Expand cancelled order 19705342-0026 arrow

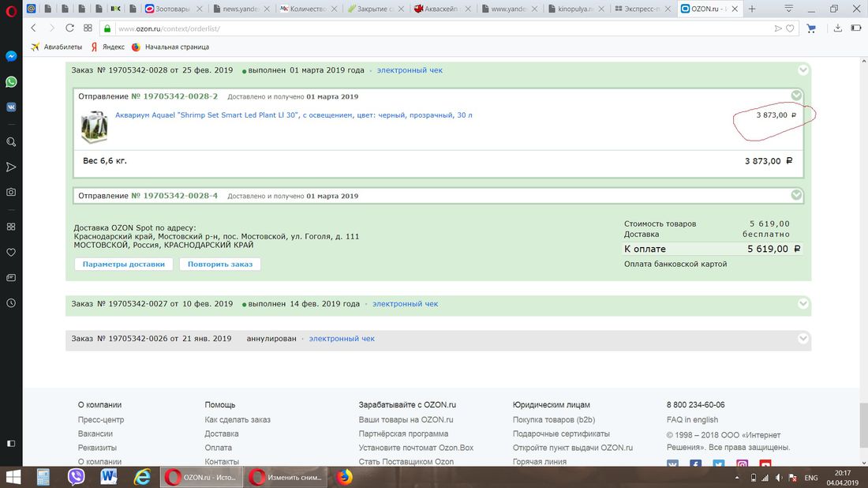pyautogui.click(x=803, y=339)
